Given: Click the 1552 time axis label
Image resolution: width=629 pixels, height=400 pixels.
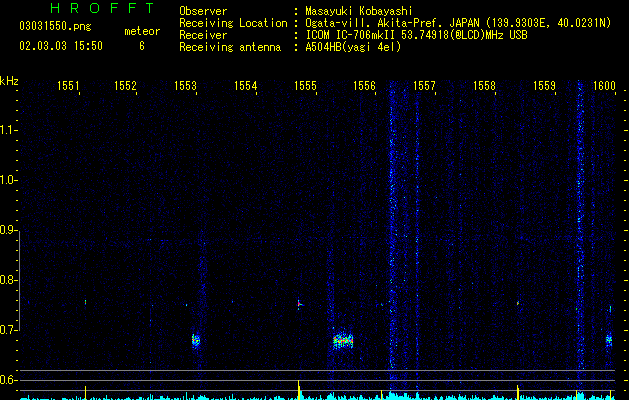Looking at the screenshot, I should (126, 86).
